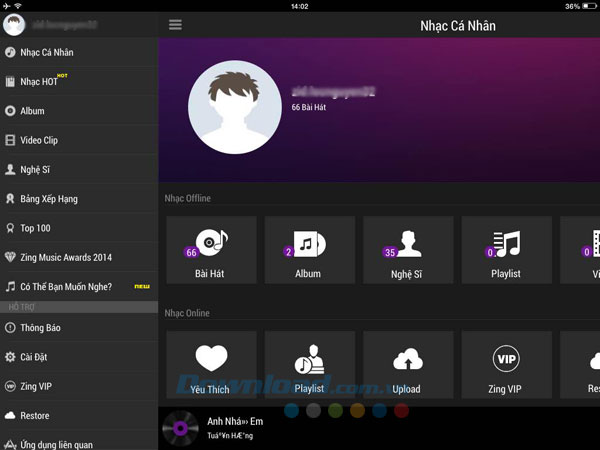Open the Zing VIP tile
The height and width of the screenshot is (450, 600).
(x=506, y=365)
